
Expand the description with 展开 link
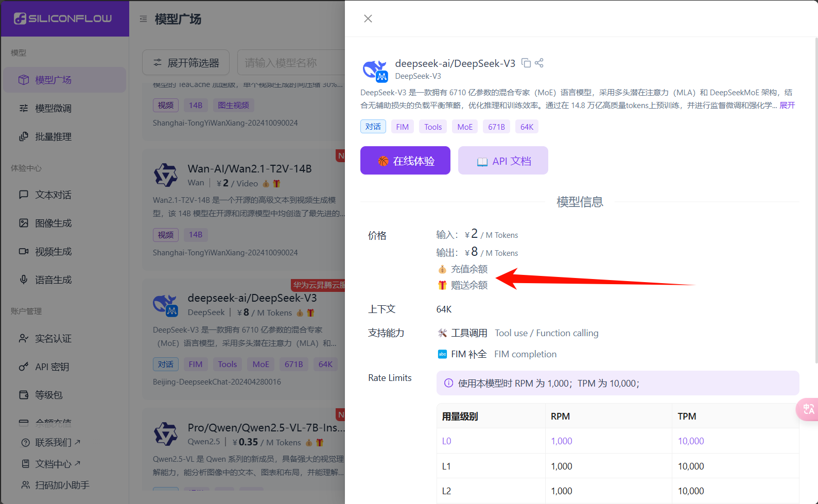pyautogui.click(x=787, y=105)
